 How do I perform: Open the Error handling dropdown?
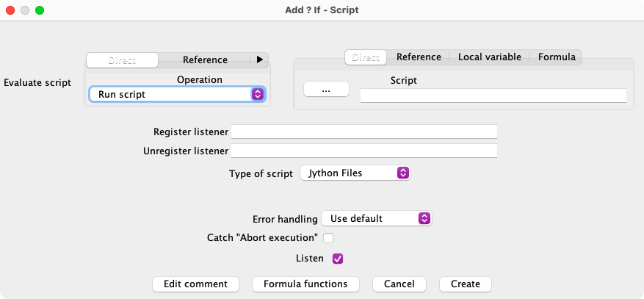pyautogui.click(x=376, y=218)
